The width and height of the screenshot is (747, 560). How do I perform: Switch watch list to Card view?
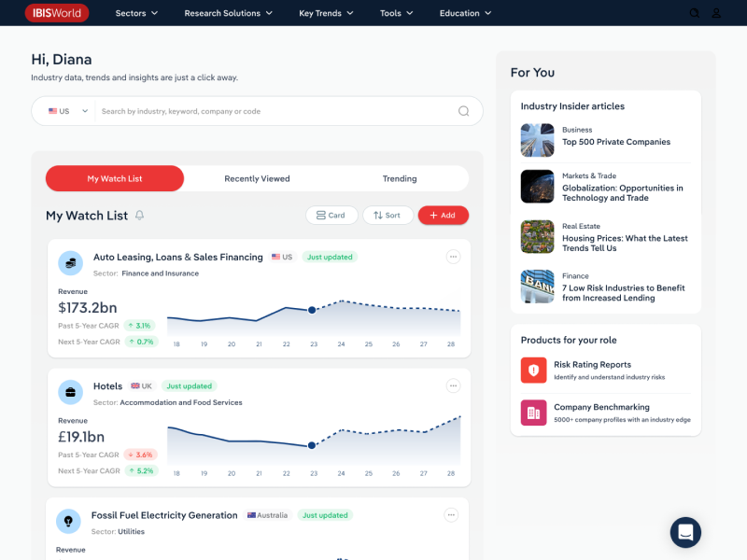pos(331,216)
